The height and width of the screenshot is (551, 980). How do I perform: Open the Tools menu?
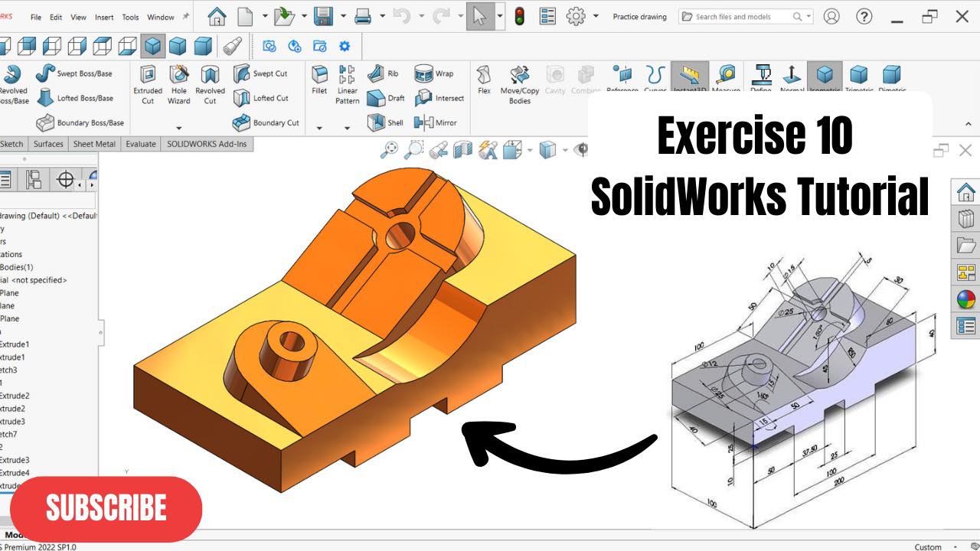pos(131,17)
